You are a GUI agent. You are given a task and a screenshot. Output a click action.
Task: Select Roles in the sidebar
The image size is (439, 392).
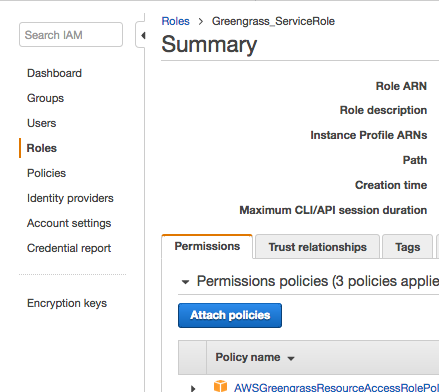point(42,148)
